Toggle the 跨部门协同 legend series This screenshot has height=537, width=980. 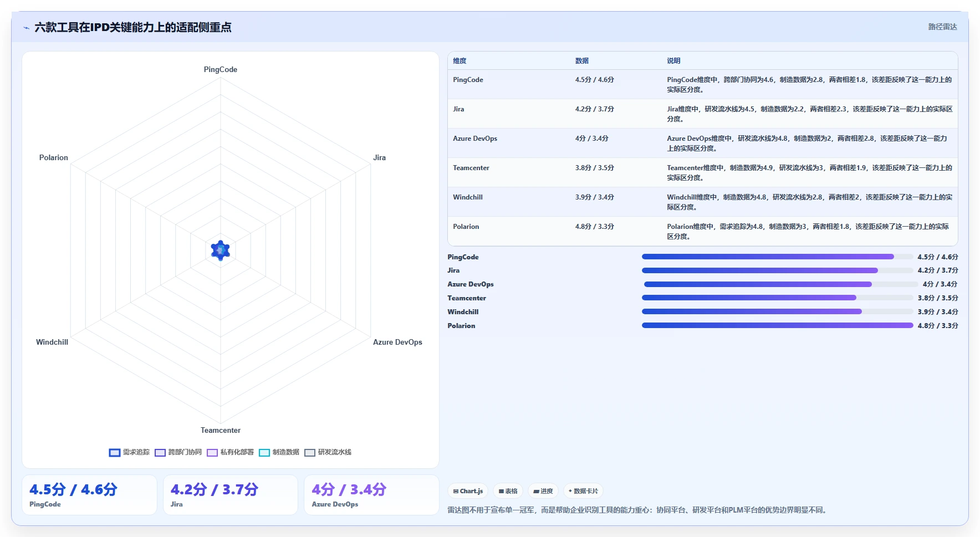(178, 452)
